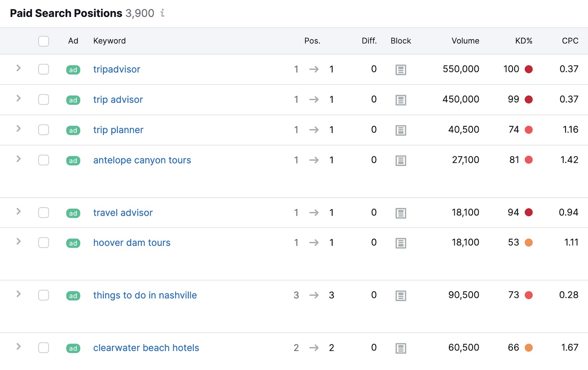Sort the table by the Volume column
This screenshot has height=370, width=588.
pos(465,41)
